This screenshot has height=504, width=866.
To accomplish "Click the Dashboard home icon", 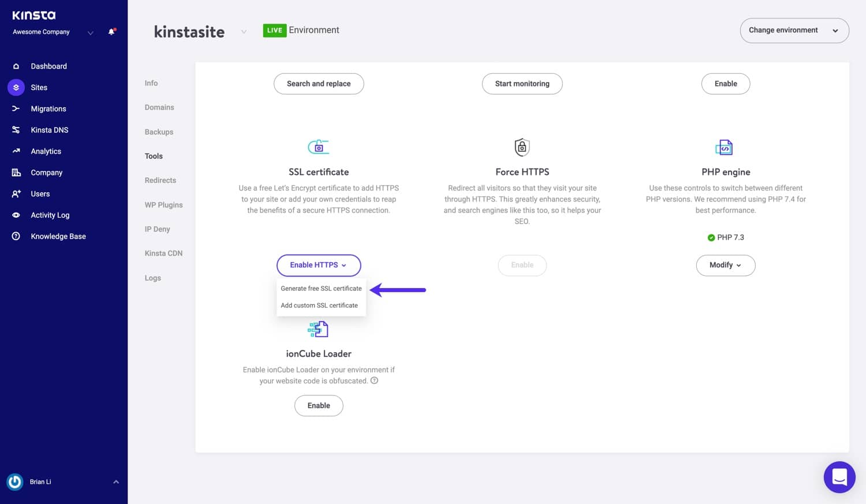I will [x=16, y=66].
